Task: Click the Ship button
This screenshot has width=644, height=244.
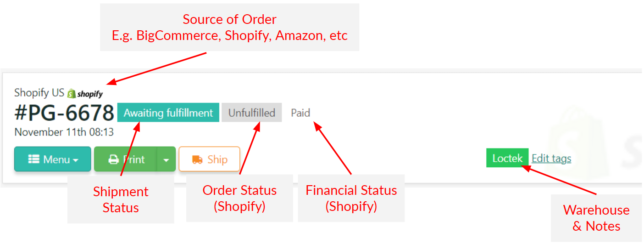Action: 210,159
